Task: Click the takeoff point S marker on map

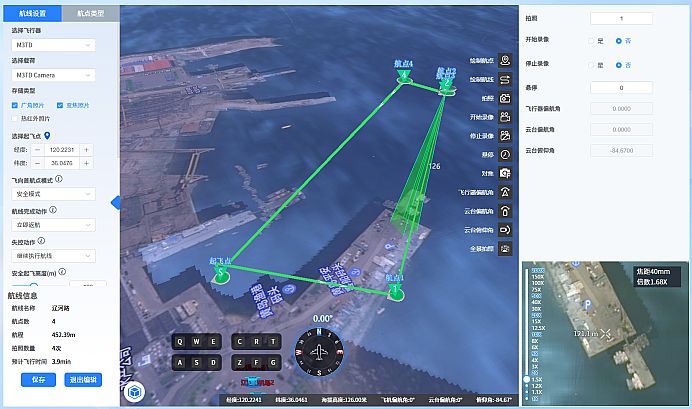Action: pyautogui.click(x=220, y=275)
